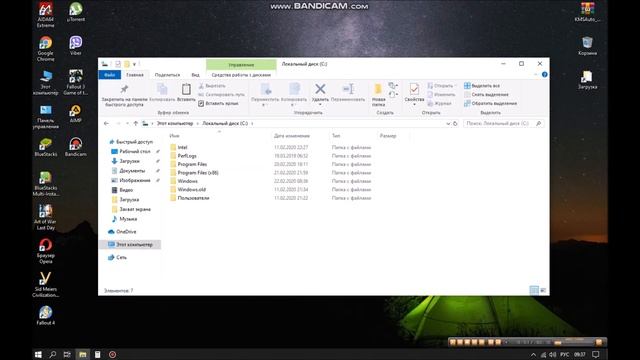
Task: Open the KMSAuto desktop icon
Action: 587,12
